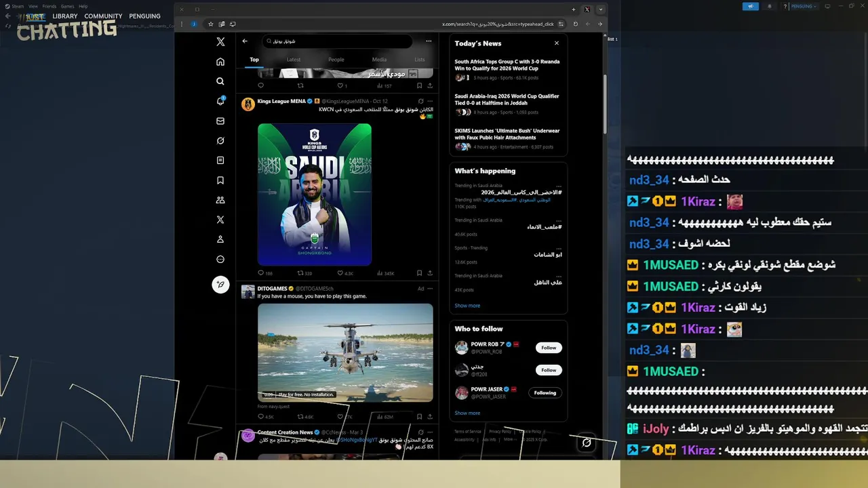Click Steam announcements megaphone button

[x=751, y=6]
